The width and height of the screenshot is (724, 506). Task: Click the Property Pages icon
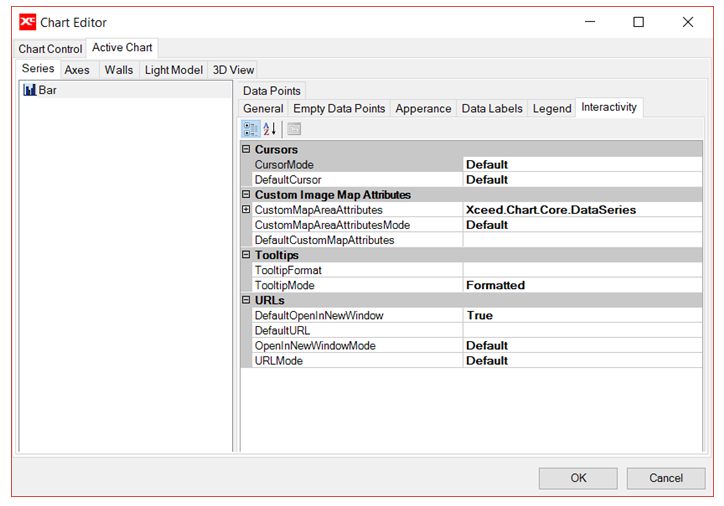294,129
